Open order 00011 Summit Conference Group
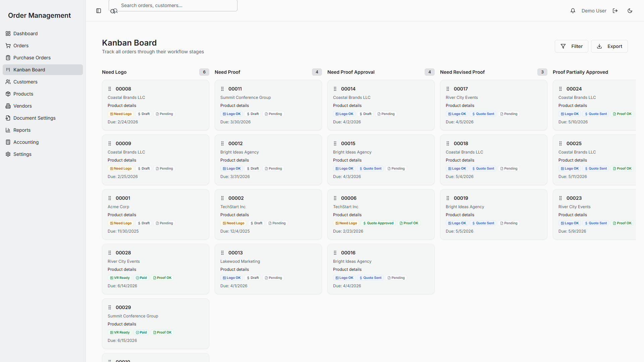644x362 pixels. (268, 105)
